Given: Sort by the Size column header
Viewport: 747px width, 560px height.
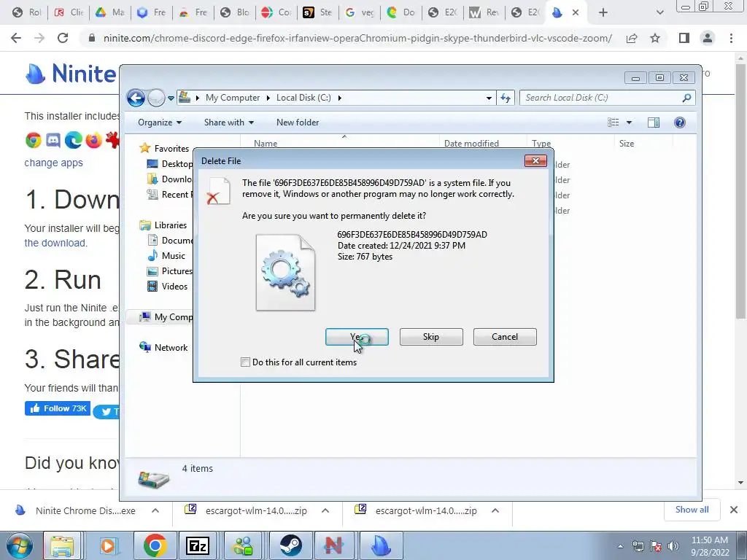Looking at the screenshot, I should (644, 143).
